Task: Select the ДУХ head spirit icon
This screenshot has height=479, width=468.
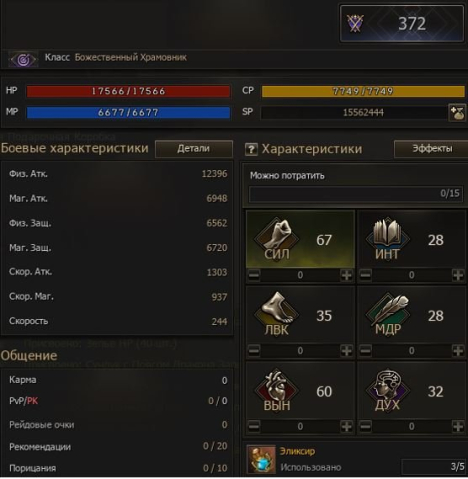Action: 388,389
